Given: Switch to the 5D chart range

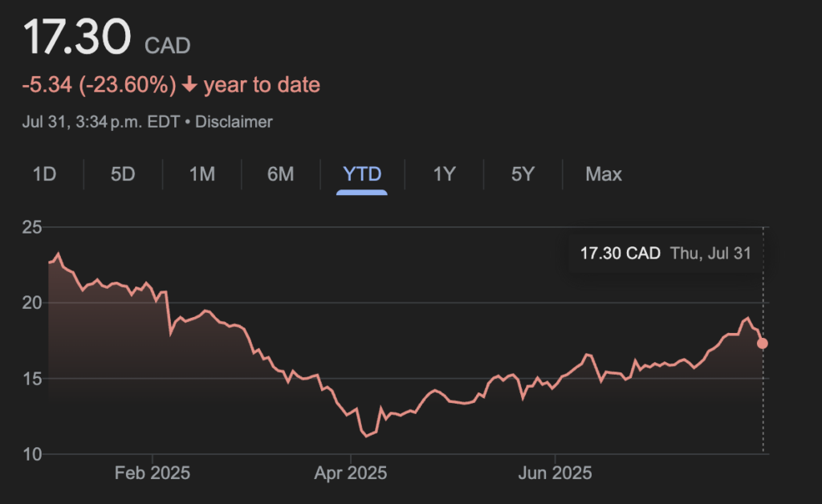Looking at the screenshot, I should [123, 174].
